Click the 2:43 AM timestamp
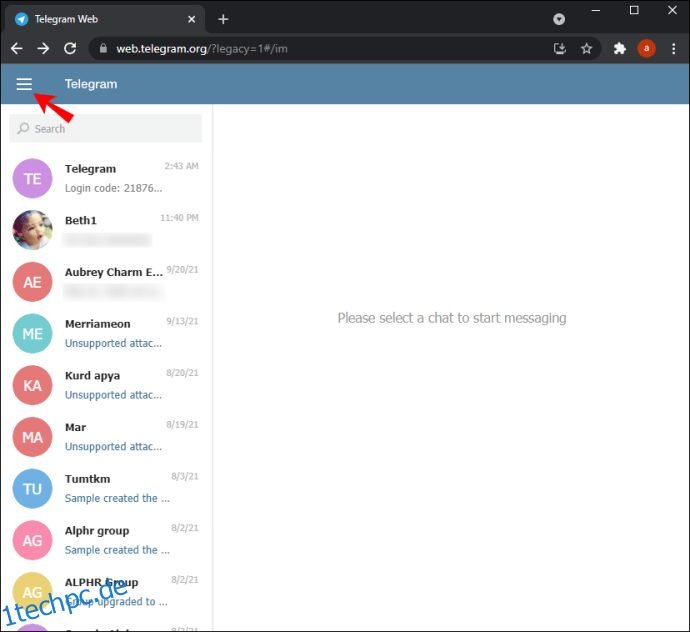The image size is (690, 632). pyautogui.click(x=181, y=166)
